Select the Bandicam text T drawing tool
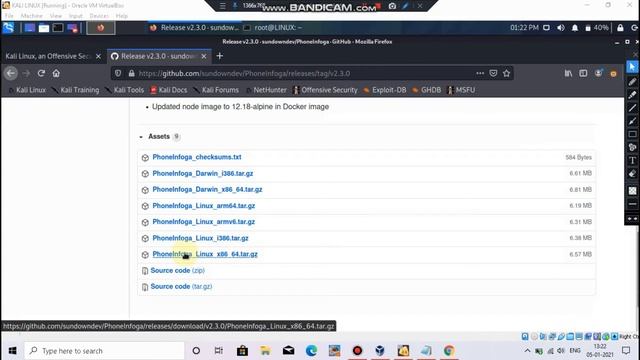Viewport: 640px width, 360px height. (632, 160)
